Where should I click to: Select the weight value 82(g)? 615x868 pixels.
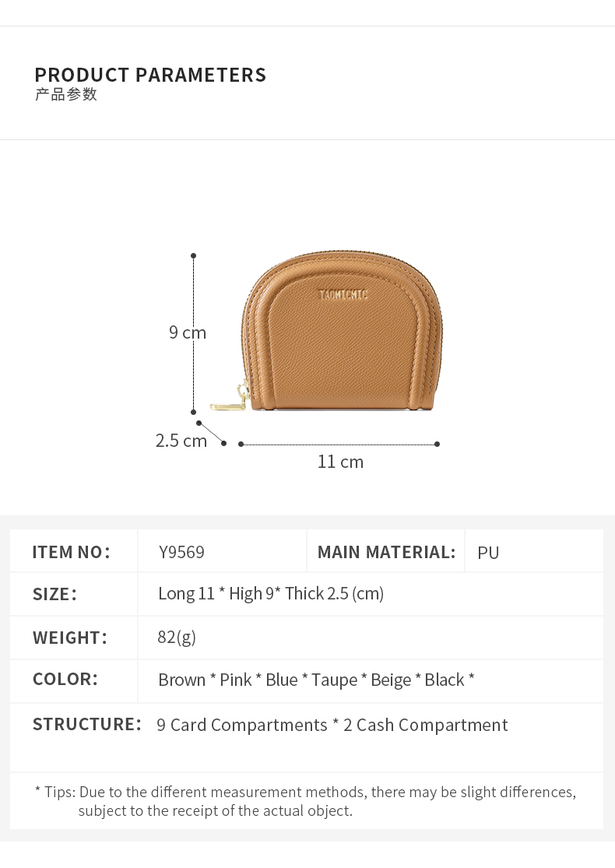177,638
